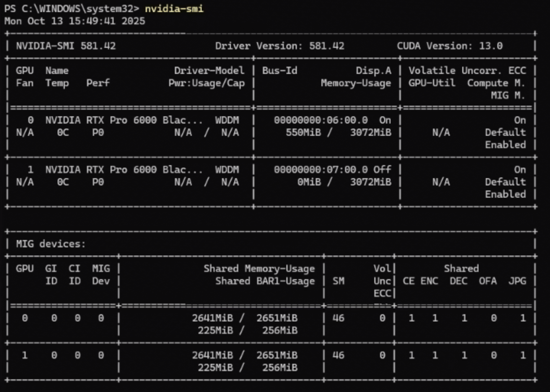
Task: Click the Shared BAR1-Usage header
Action: [265, 281]
